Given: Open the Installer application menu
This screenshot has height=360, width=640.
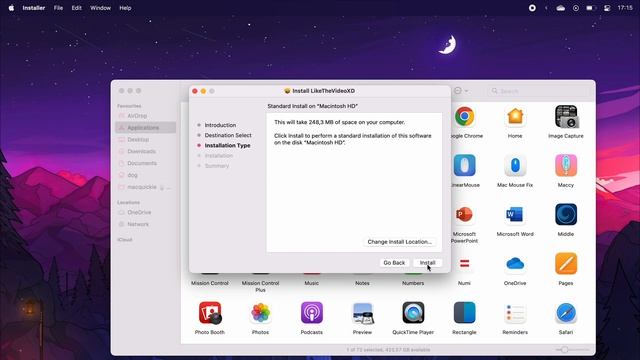Looking at the screenshot, I should click(33, 8).
